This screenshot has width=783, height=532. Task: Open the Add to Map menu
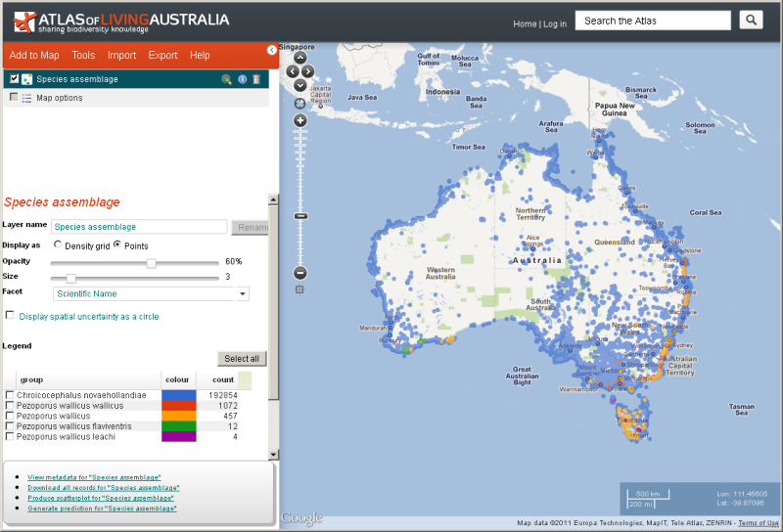pos(34,56)
